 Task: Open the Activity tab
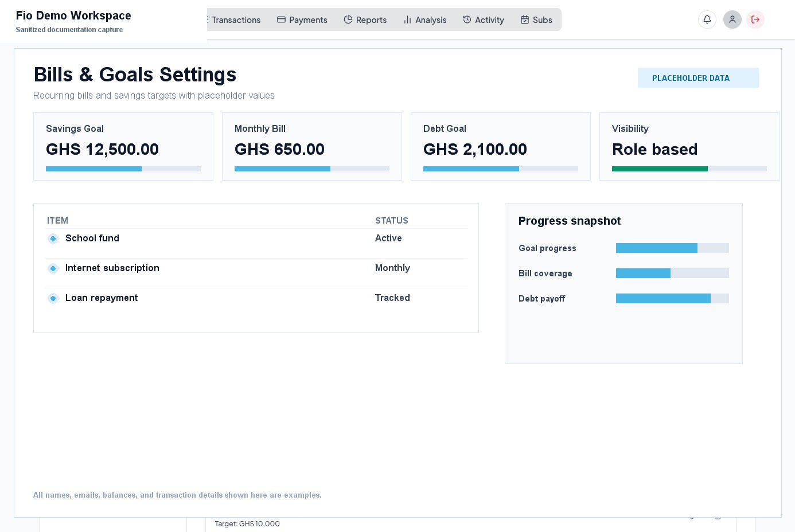pyautogui.click(x=484, y=19)
